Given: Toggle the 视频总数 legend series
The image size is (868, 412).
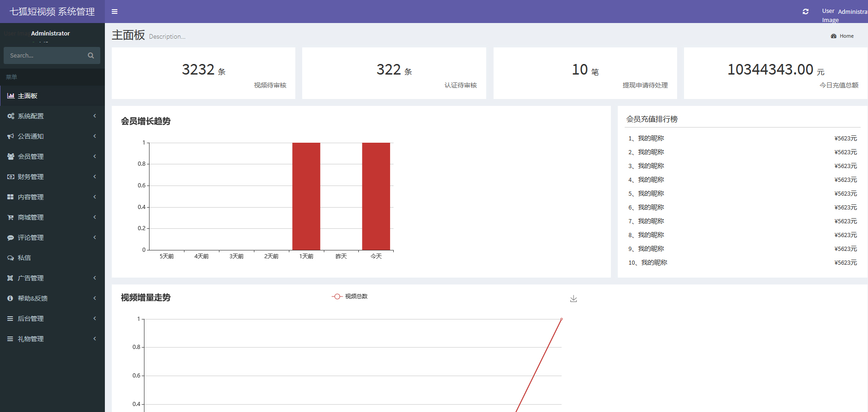Looking at the screenshot, I should tap(350, 296).
